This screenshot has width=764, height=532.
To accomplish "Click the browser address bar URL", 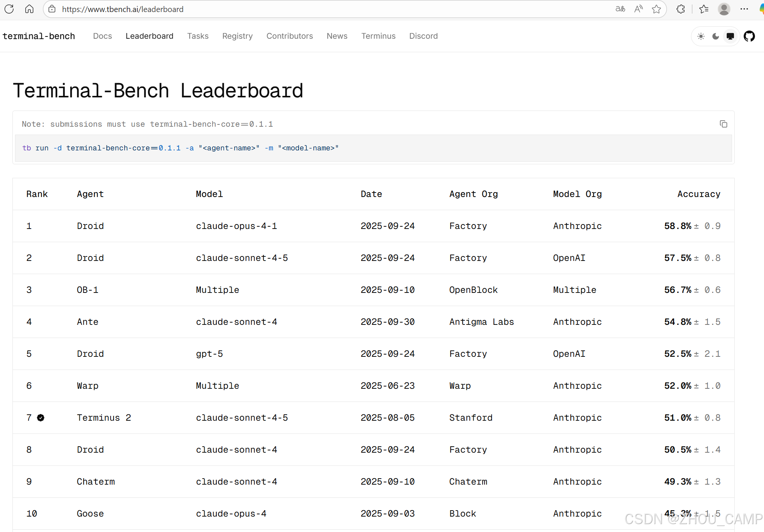I will pyautogui.click(x=123, y=9).
